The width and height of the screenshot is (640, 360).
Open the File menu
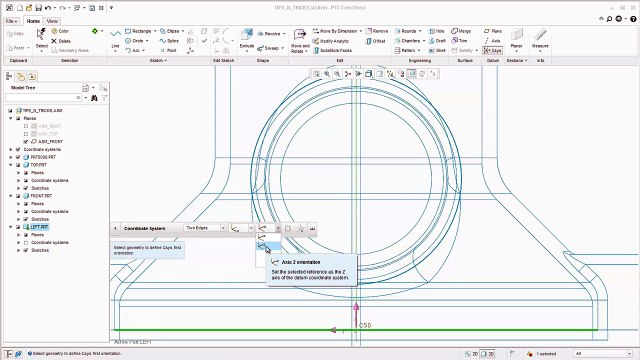[x=11, y=21]
